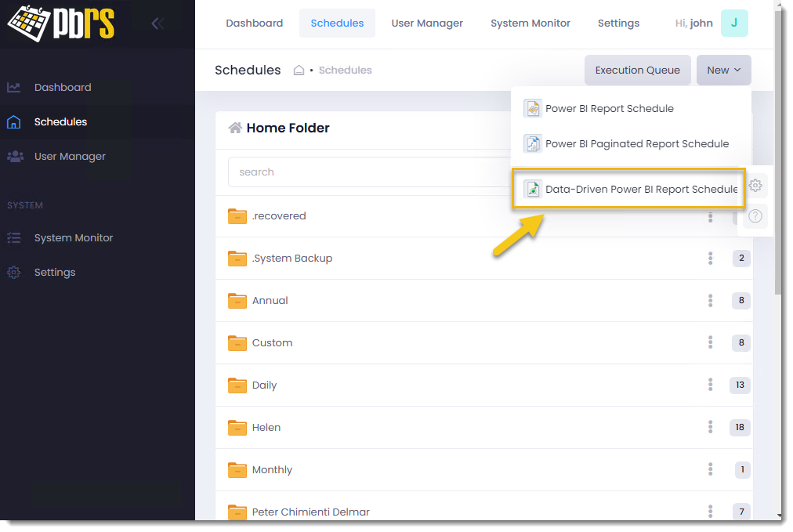Click the Peter Chimienti Delmar folder icon
This screenshot has height=532, width=793.
coord(237,512)
